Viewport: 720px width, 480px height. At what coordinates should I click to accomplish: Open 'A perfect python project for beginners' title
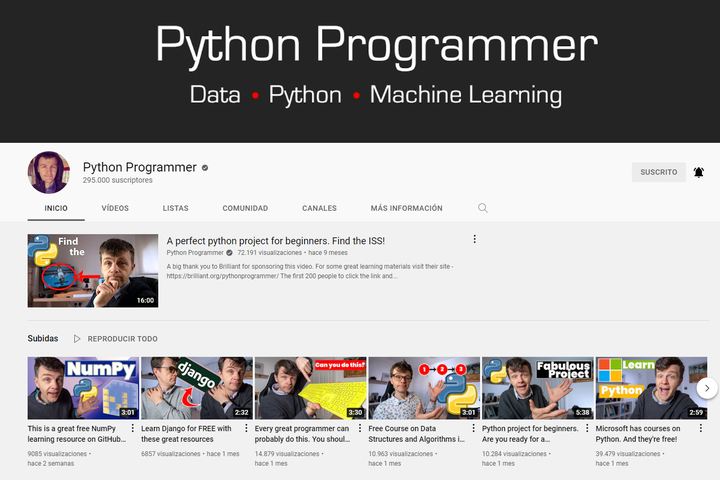point(276,241)
